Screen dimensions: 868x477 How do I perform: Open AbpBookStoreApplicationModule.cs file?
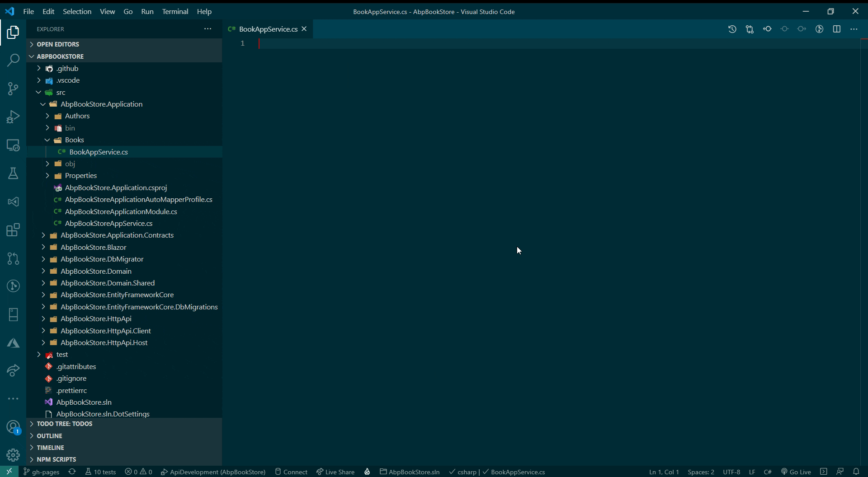click(x=124, y=212)
